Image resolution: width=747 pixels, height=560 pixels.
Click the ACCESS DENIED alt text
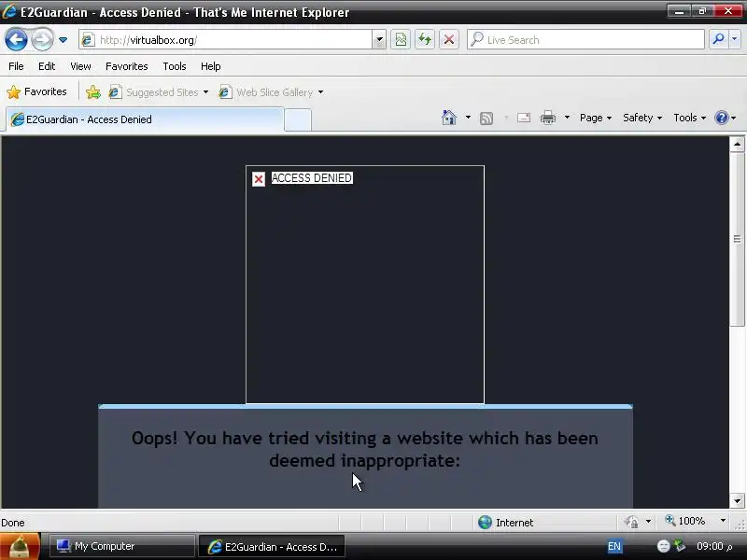[312, 178]
